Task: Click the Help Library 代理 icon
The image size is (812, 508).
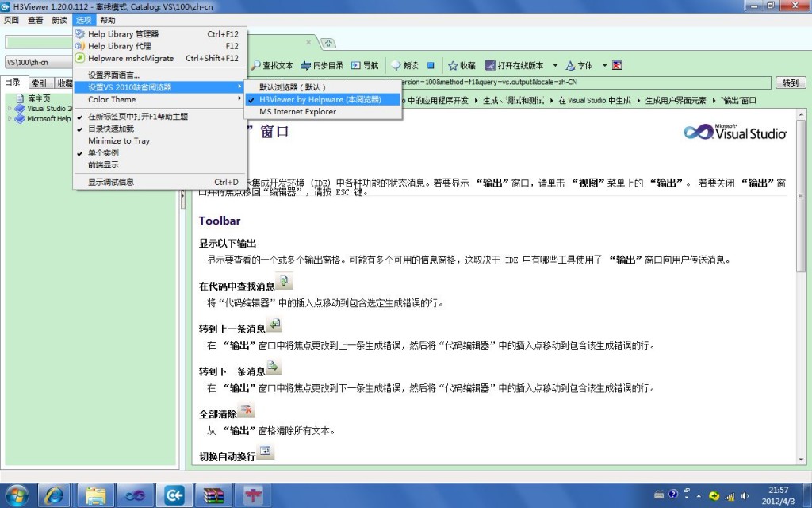Action: (x=80, y=46)
